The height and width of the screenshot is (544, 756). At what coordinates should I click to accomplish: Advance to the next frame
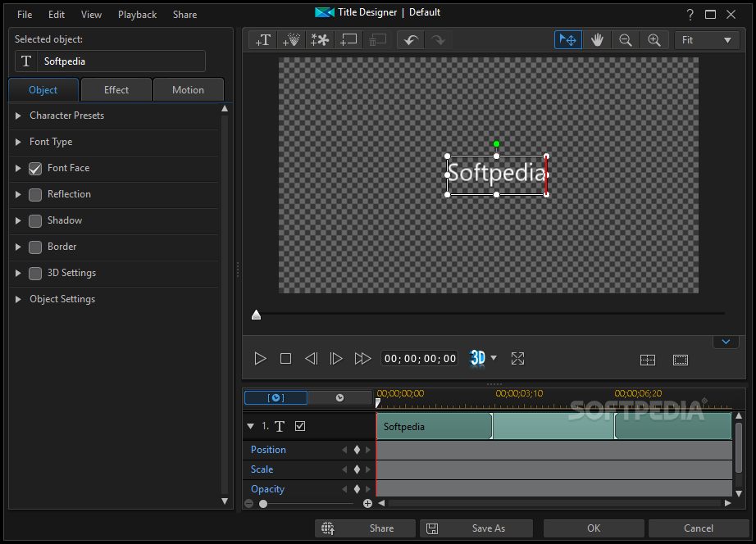click(x=336, y=359)
